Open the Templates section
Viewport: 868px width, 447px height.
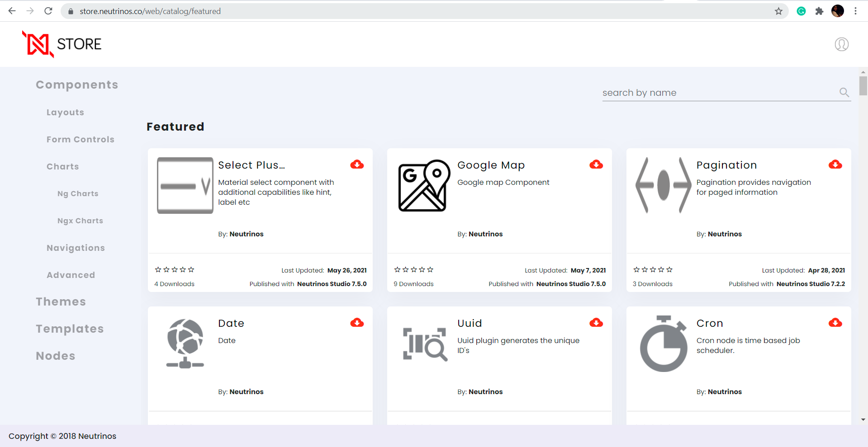coord(70,329)
